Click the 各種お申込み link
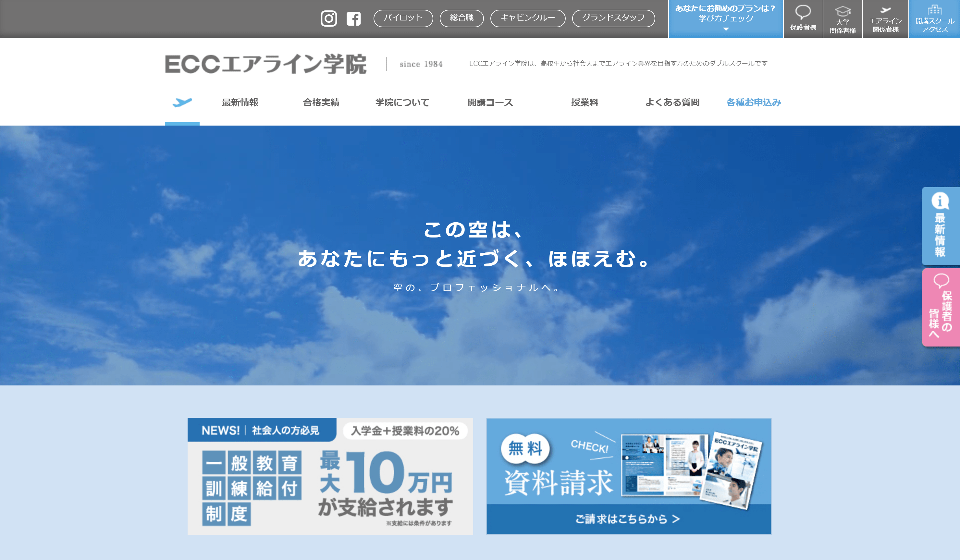The image size is (960, 560). [753, 103]
